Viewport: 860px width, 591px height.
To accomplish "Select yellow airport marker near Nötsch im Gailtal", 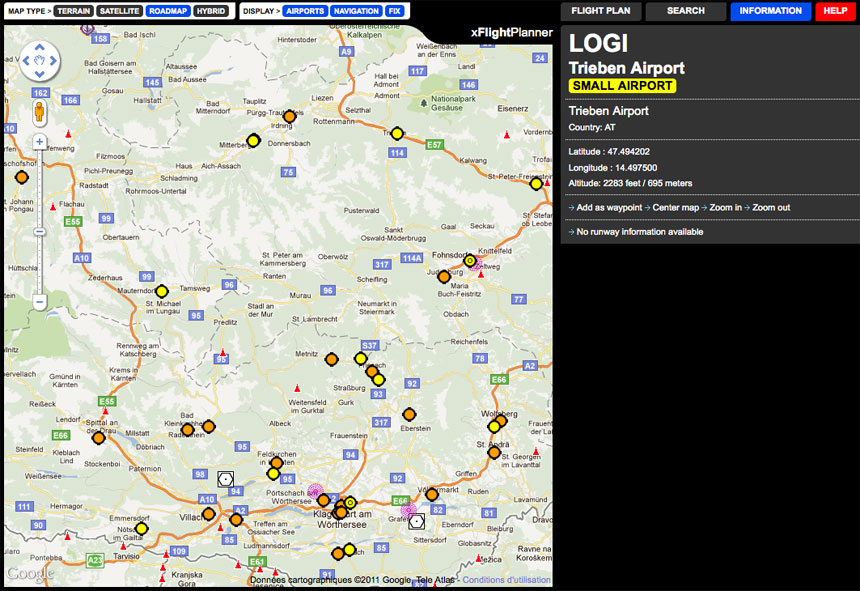I will [142, 529].
